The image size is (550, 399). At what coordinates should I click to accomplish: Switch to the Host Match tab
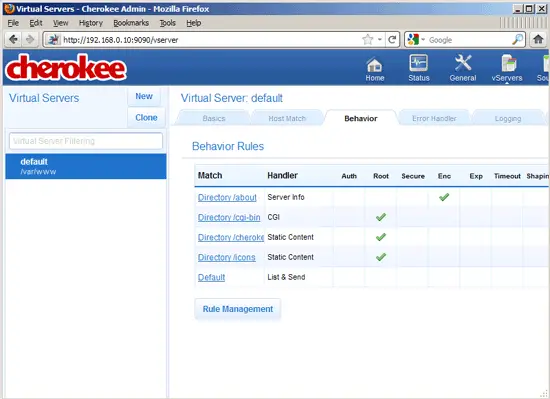pos(287,119)
